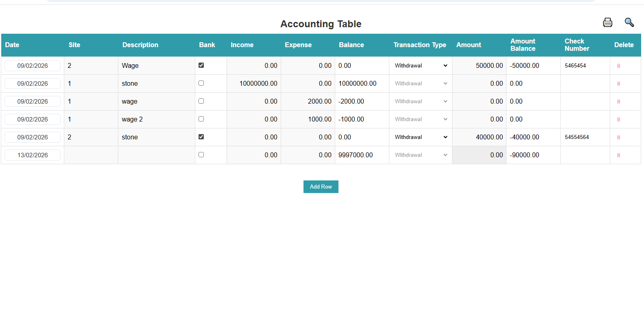This screenshot has height=319, width=644.
Task: Check Bank for stone row, site 1
Action: pyautogui.click(x=201, y=83)
